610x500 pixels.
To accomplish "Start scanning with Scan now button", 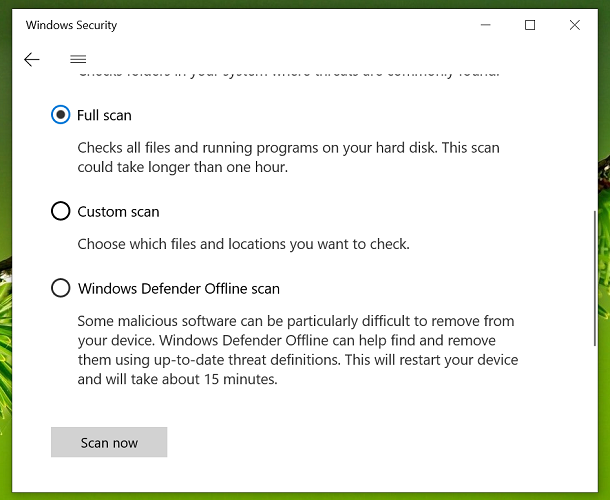I will [x=109, y=442].
